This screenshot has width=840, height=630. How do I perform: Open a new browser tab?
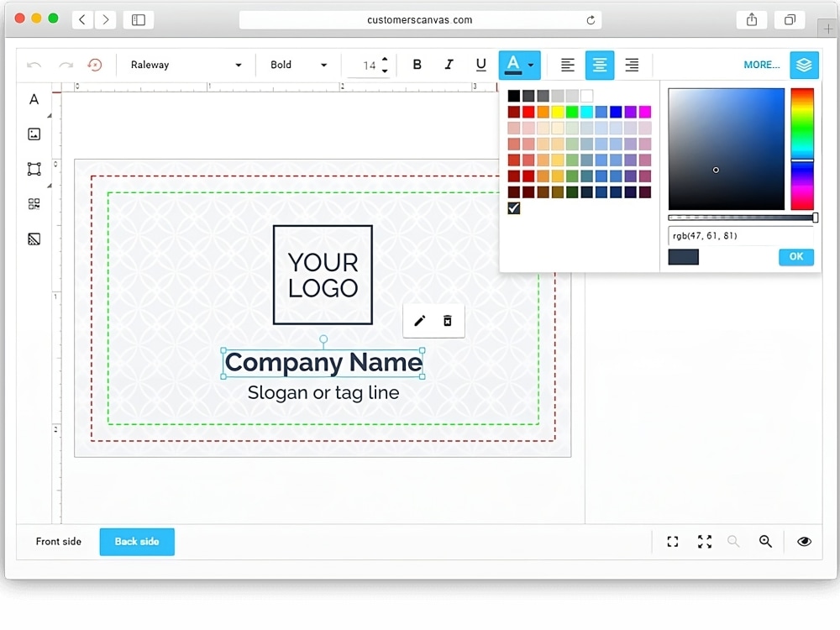click(x=828, y=29)
